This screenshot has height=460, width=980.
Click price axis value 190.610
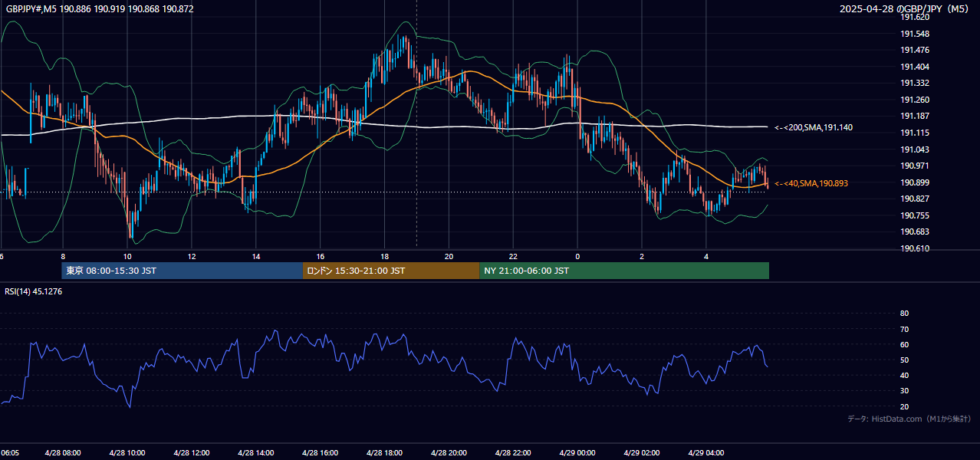point(915,249)
